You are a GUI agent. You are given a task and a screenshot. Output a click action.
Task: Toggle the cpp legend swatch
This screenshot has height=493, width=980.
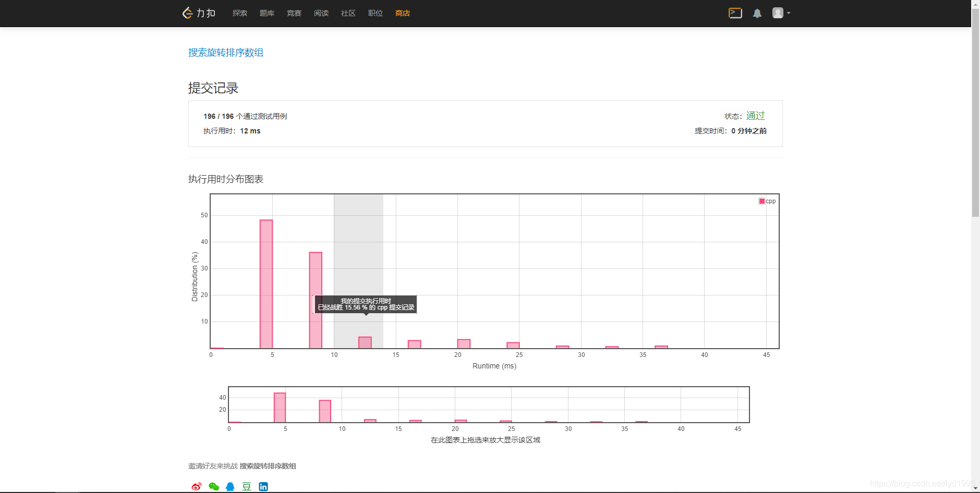point(761,201)
